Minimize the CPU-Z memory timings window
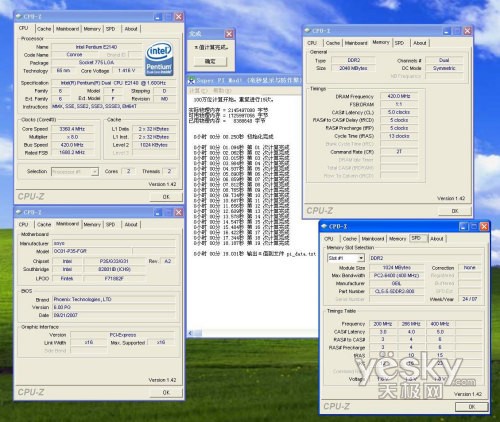Screen dimensions: 500x422 pos(447,31)
